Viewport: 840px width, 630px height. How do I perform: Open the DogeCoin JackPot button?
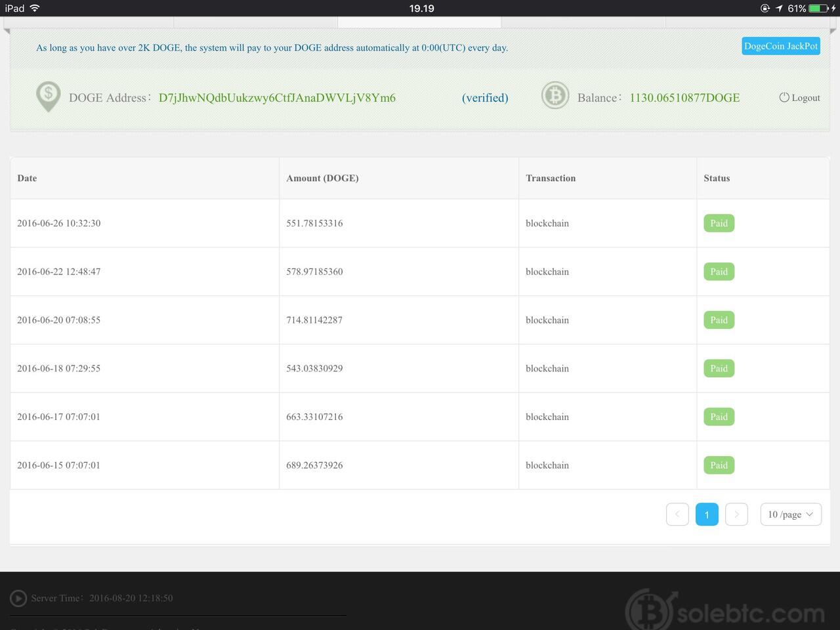tap(781, 46)
